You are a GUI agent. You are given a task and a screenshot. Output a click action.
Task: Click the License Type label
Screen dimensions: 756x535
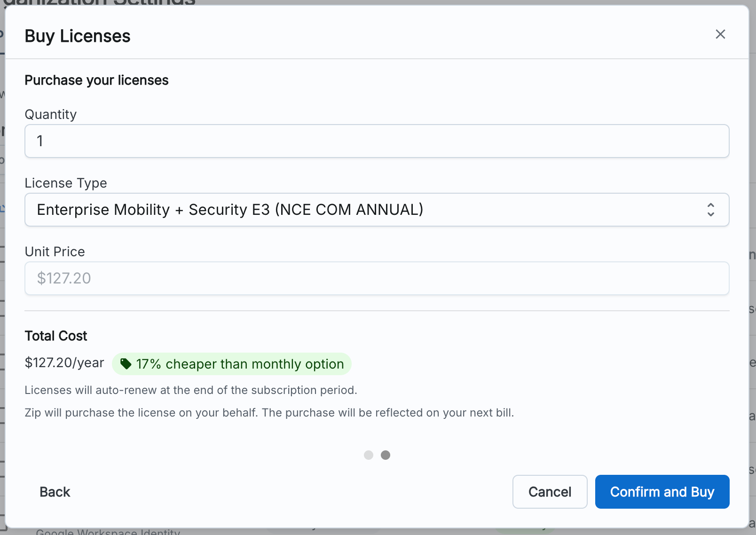click(66, 183)
